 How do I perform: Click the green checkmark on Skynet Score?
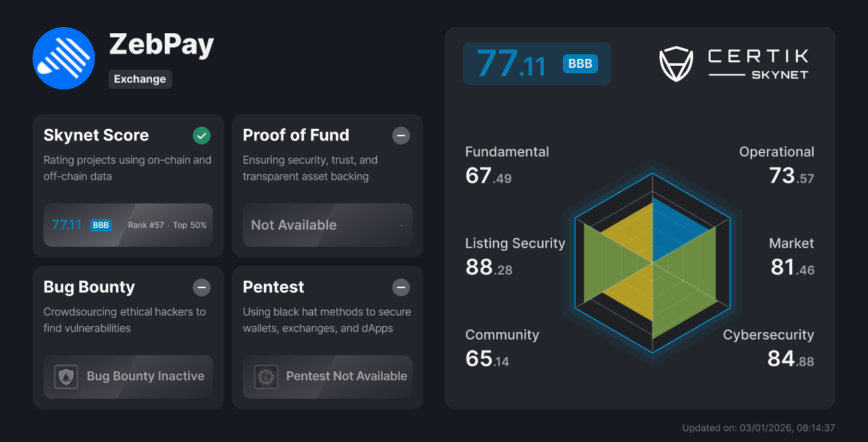(x=201, y=136)
